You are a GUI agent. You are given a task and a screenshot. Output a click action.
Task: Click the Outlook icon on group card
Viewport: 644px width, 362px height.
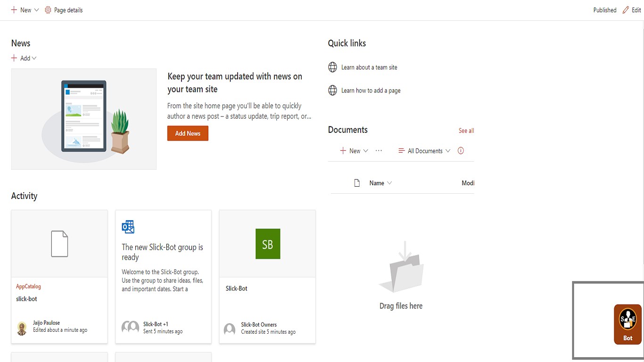(x=128, y=227)
